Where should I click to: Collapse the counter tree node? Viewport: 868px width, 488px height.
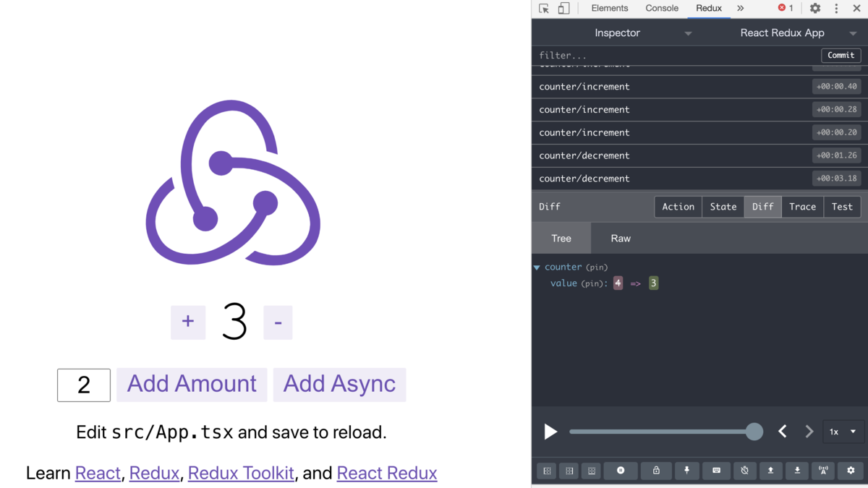(x=537, y=267)
